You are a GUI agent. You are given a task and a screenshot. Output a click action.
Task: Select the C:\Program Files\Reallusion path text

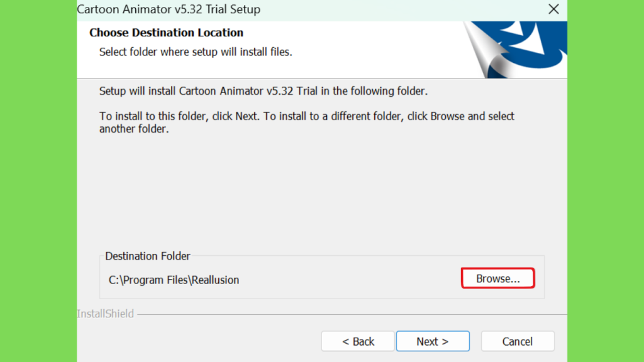174,280
